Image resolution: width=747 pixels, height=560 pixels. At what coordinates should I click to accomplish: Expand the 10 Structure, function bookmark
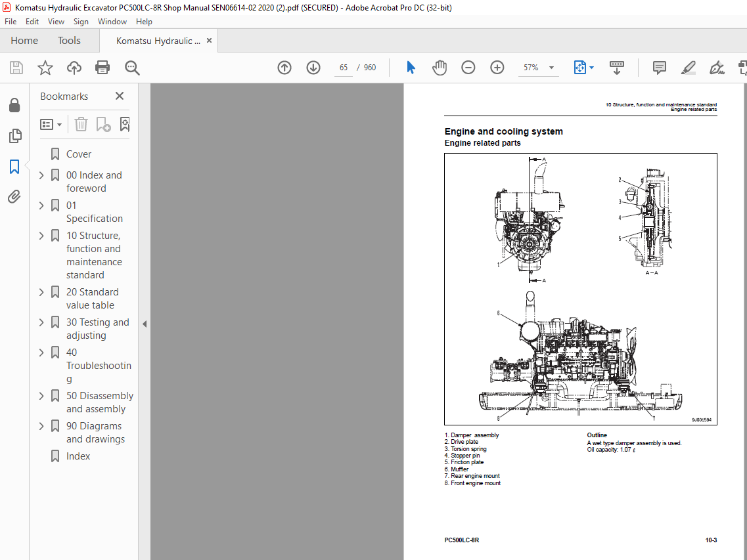(41, 236)
